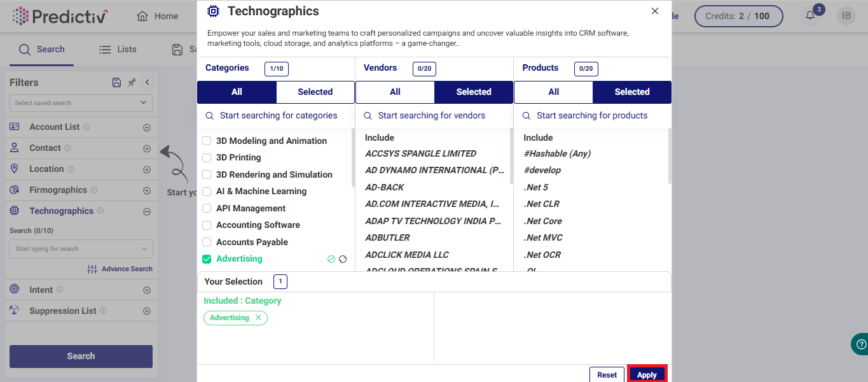The image size is (868, 382).
Task: Click the Suppression List icon
Action: pos(15,311)
